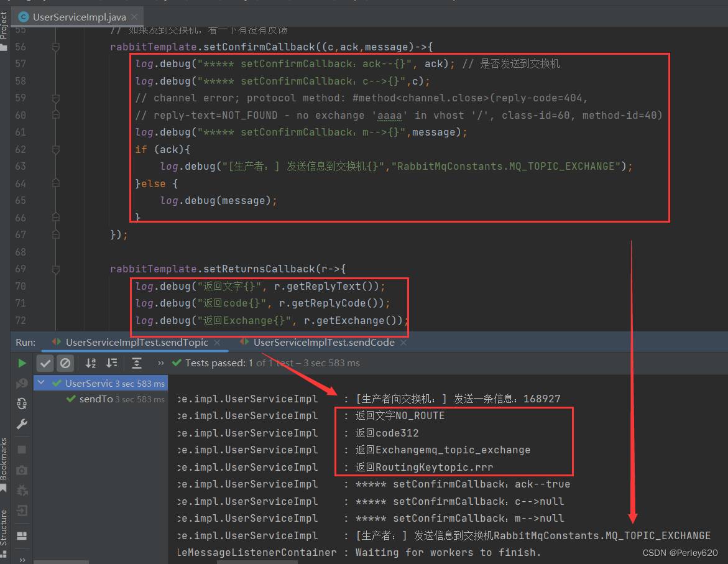The height and width of the screenshot is (564, 728).
Task: Click the Exit process icon
Action: pyautogui.click(x=22, y=511)
